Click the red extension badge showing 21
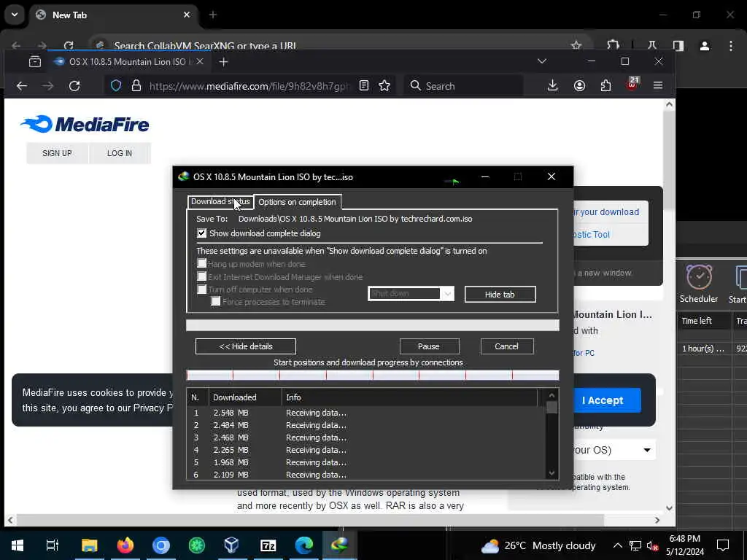Screen dimensions: 747x560 [x=632, y=84]
